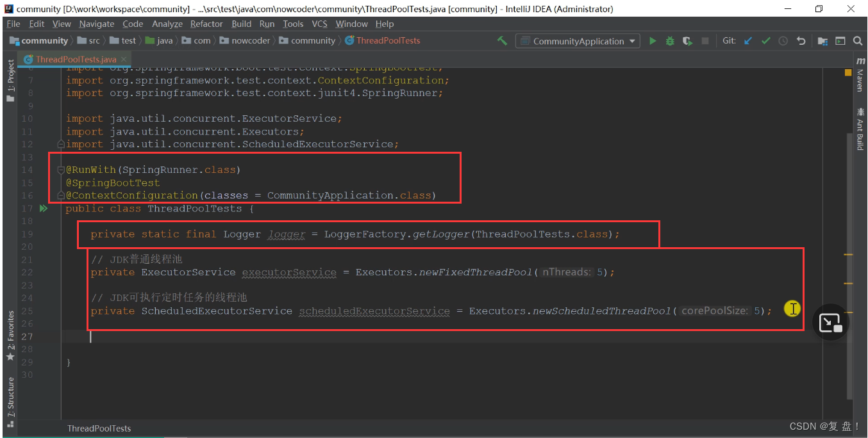Viewport: 868px width, 438px height.
Task: Open the VCS menu
Action: click(x=319, y=24)
